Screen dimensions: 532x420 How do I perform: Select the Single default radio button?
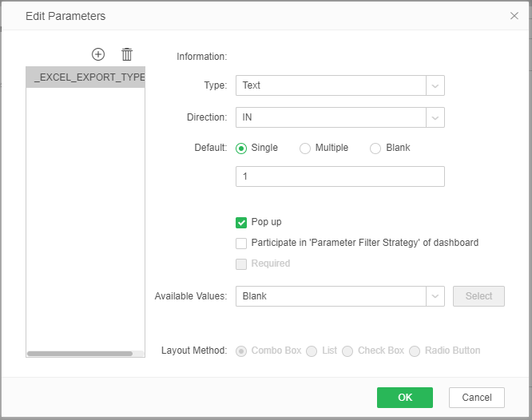pos(242,148)
